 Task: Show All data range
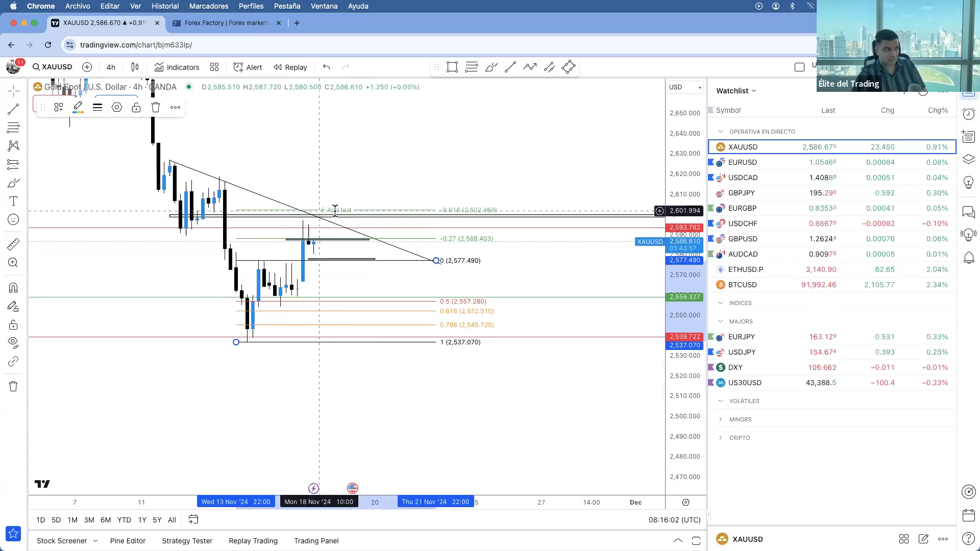coord(172,520)
